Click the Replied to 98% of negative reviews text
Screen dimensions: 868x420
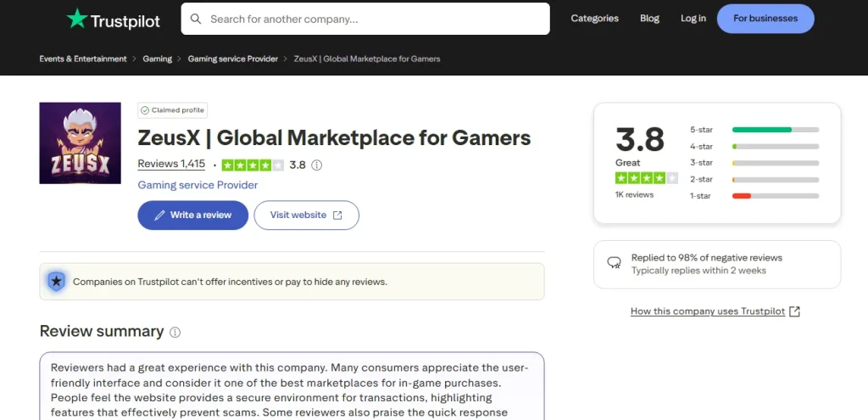point(707,258)
